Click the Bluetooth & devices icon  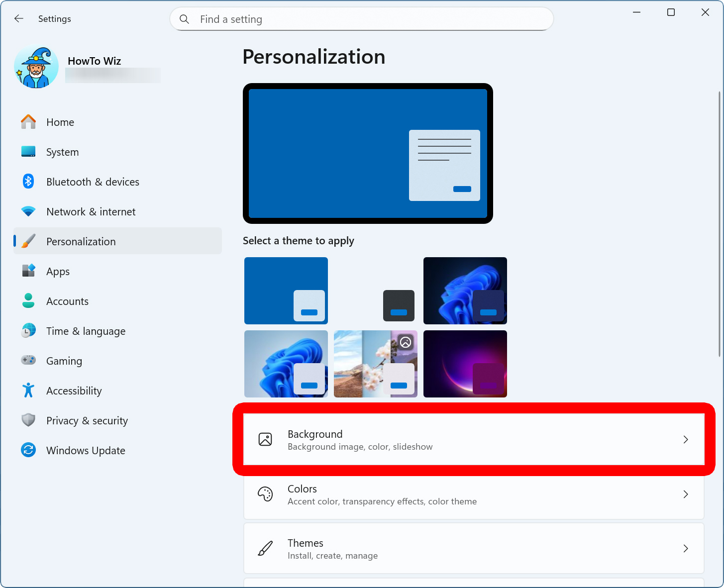point(28,182)
